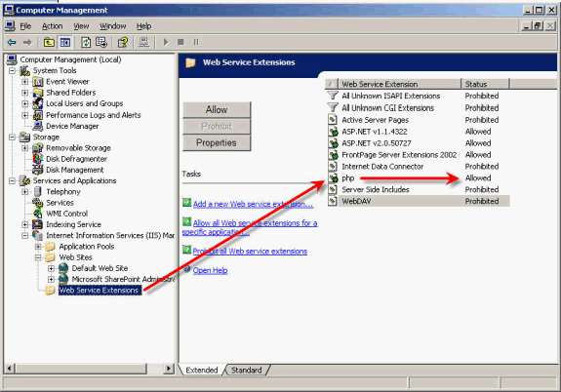Click right arrow of tree horizontal scrollbar

(168, 368)
